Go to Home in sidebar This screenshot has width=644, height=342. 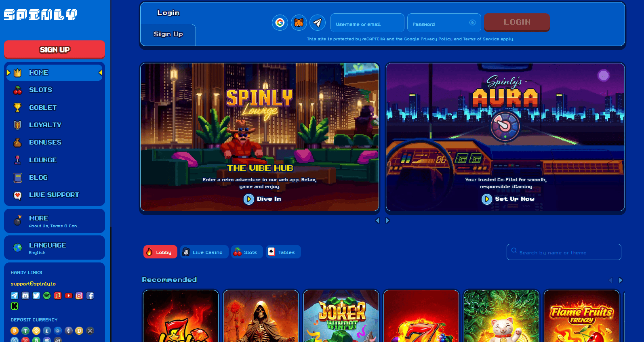click(55, 73)
